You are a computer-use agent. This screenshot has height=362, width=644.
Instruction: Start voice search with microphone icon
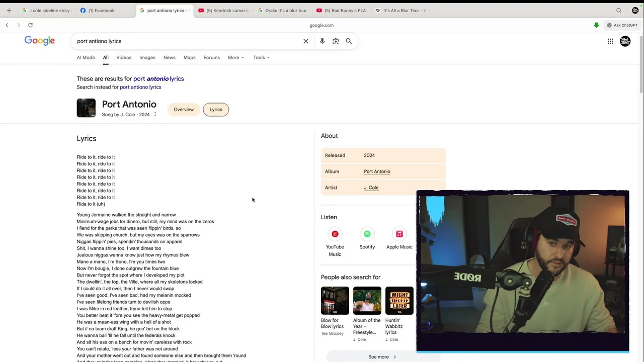click(322, 41)
